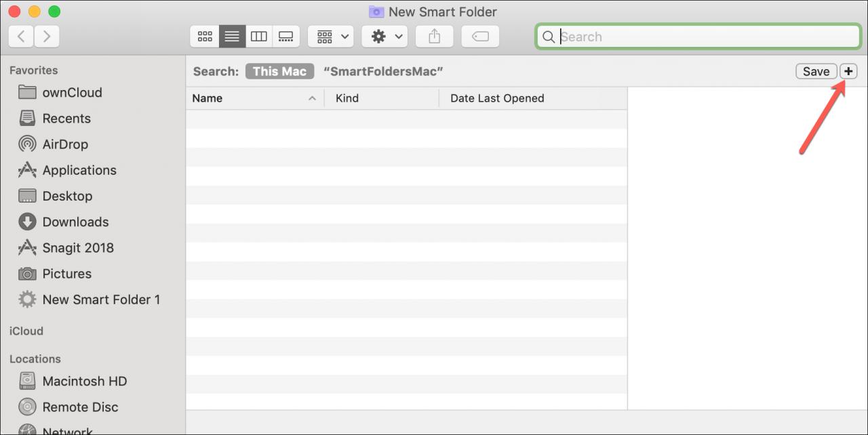Click the Downloads arrow icon
The image size is (868, 435).
coord(27,222)
